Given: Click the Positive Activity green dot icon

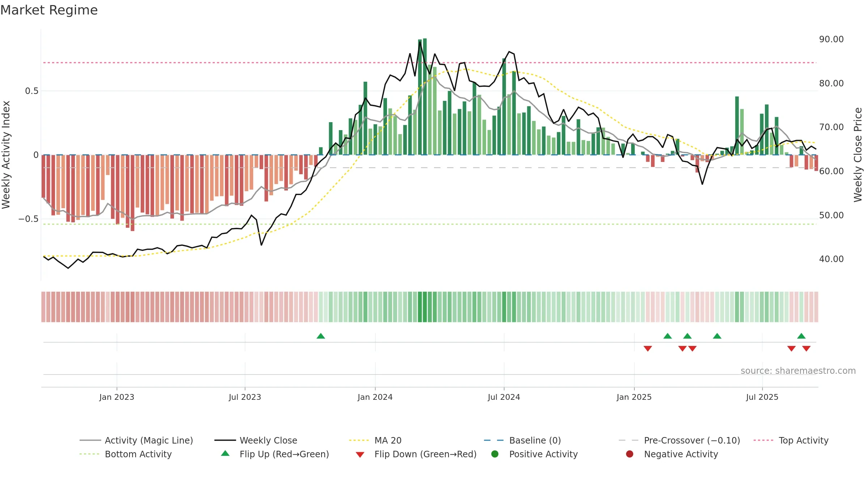Looking at the screenshot, I should (495, 454).
